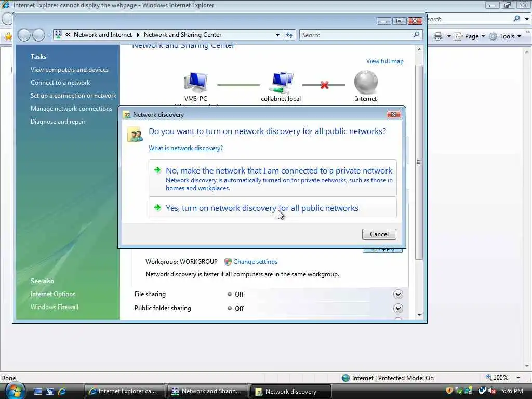
Task: Open View full map link
Action: [385, 61]
